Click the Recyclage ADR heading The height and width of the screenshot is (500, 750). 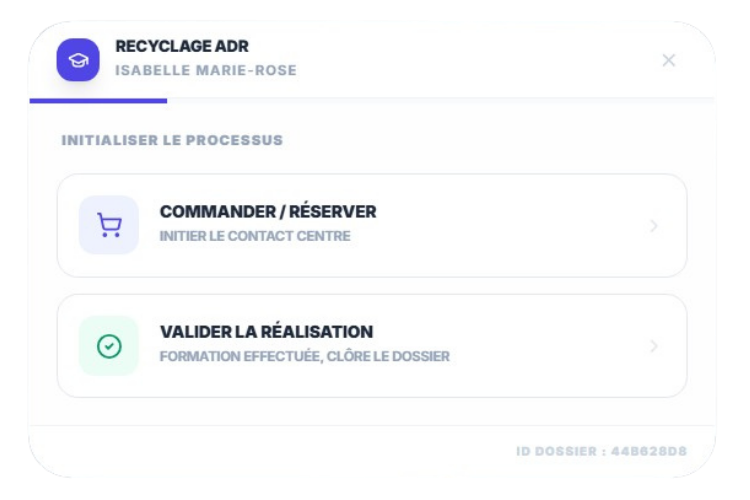(182, 46)
